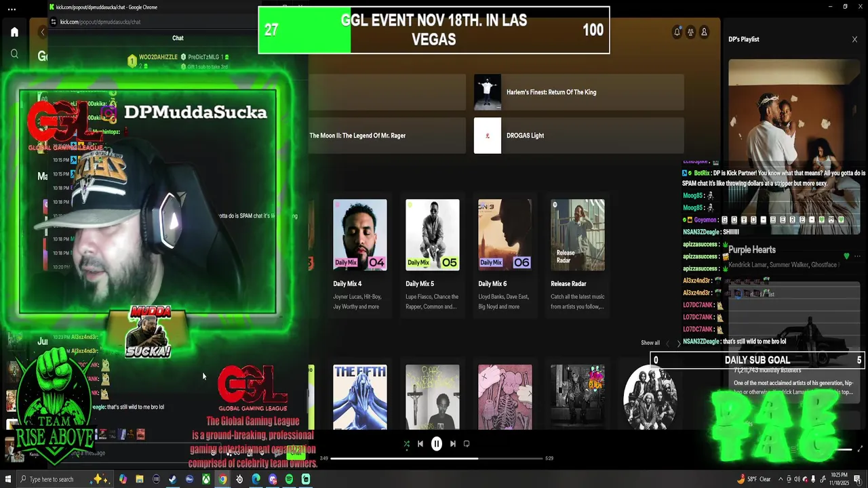868x488 pixels.
Task: Open File Explorer from taskbar
Action: click(140, 479)
